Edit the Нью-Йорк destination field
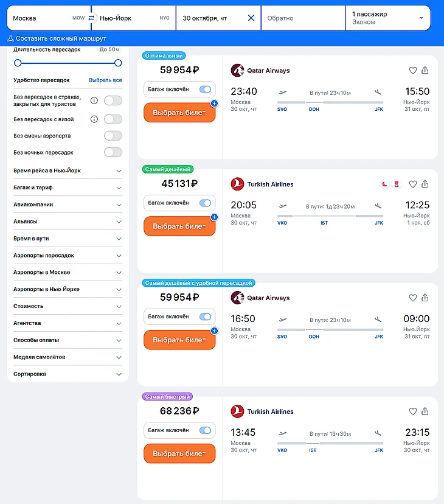Screen dimensions: 444x504 135,18
